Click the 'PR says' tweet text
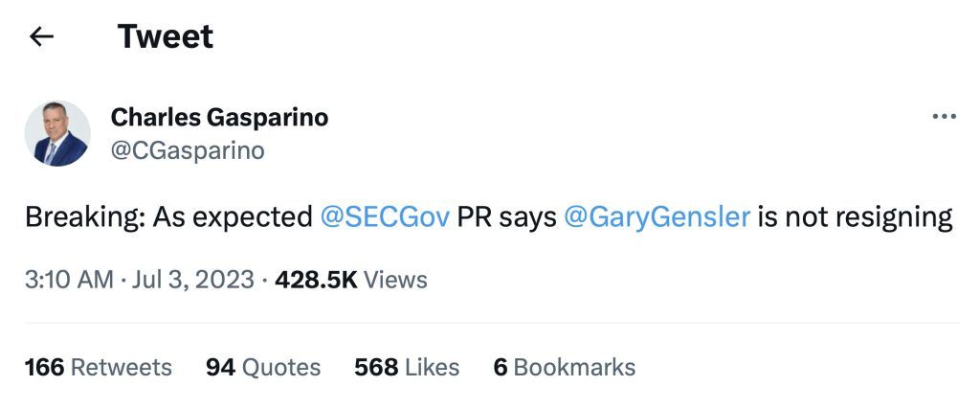 (506, 217)
